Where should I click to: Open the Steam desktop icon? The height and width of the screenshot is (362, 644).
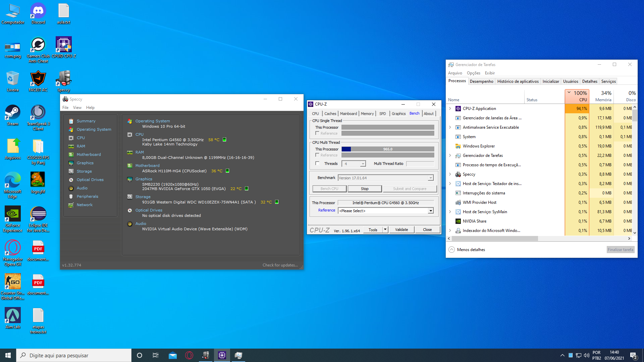[x=13, y=115]
